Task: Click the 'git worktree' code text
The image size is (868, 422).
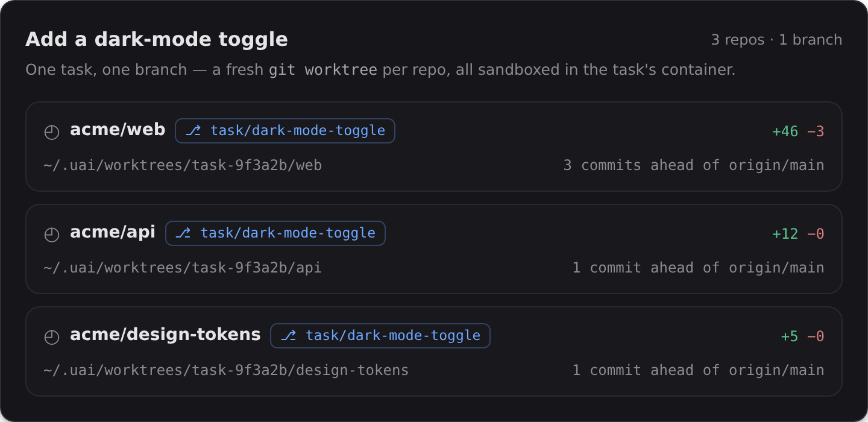Action: (323, 70)
